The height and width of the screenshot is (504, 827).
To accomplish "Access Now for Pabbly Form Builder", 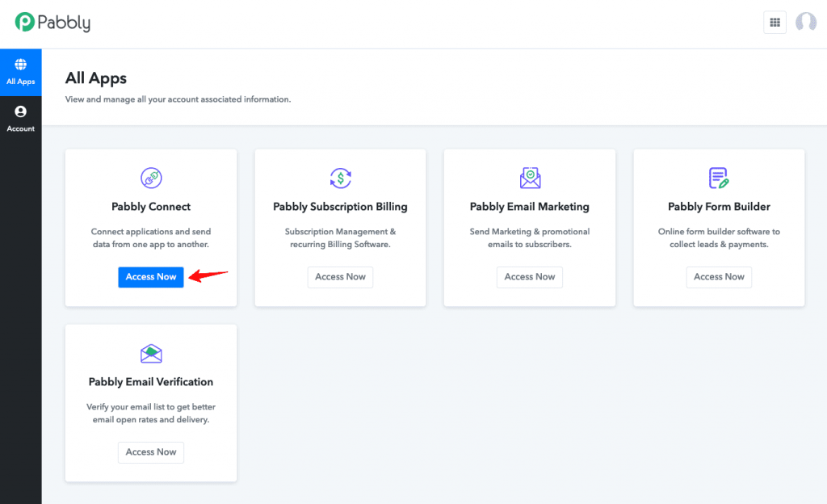I will (719, 277).
